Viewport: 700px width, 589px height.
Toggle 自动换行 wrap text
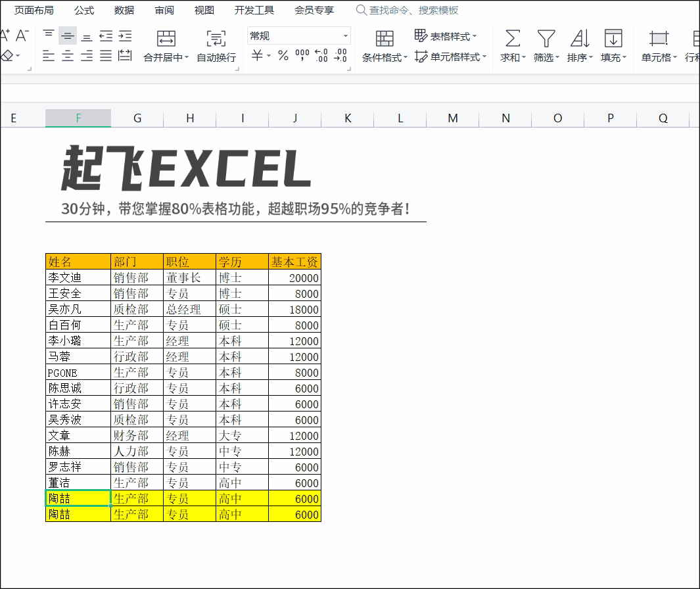coord(216,45)
